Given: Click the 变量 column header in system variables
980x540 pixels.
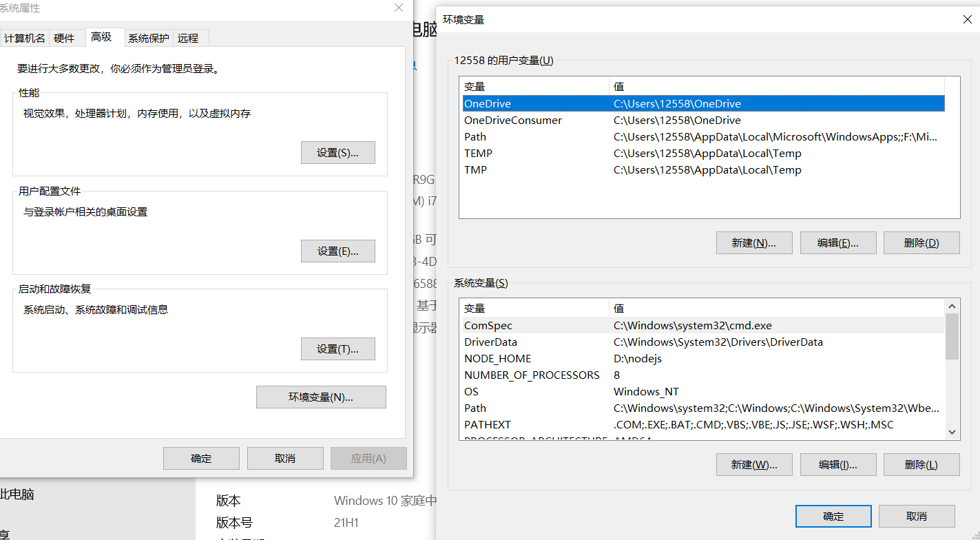Looking at the screenshot, I should 534,309.
